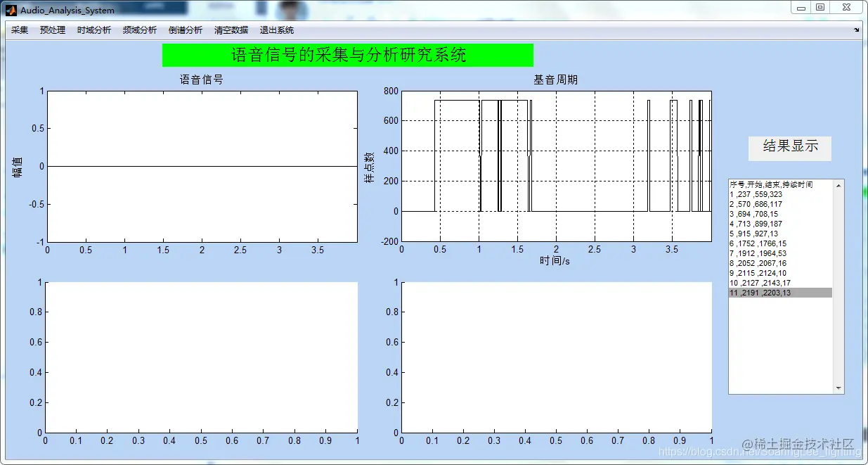Click the 语音信号 plot title
The width and height of the screenshot is (868, 465).
202,79
